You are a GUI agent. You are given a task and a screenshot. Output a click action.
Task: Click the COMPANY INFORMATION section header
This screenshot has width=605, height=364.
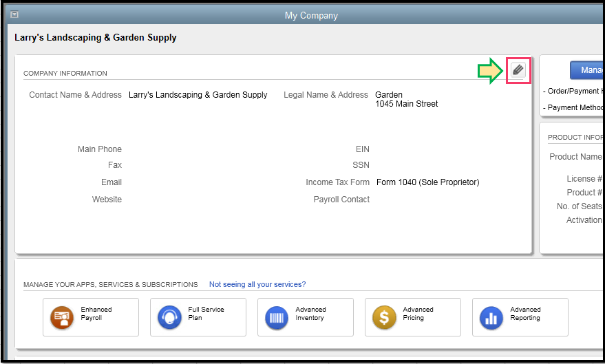(65, 73)
